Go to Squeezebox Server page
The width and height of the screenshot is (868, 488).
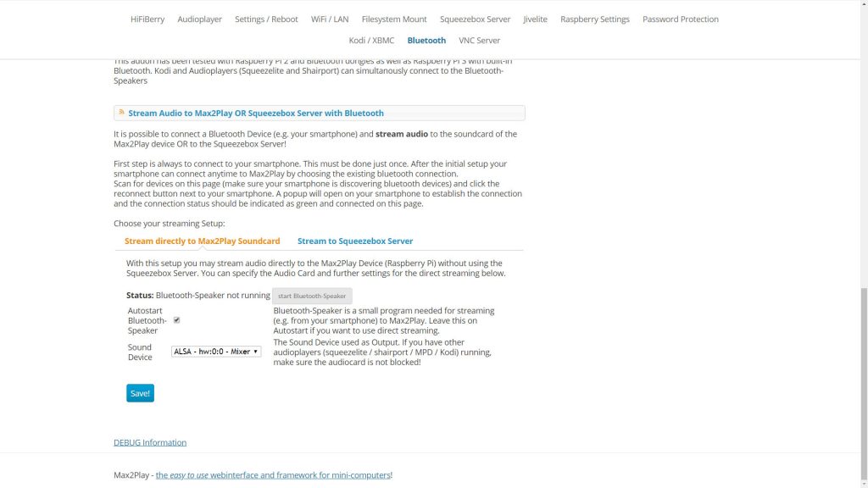click(475, 19)
